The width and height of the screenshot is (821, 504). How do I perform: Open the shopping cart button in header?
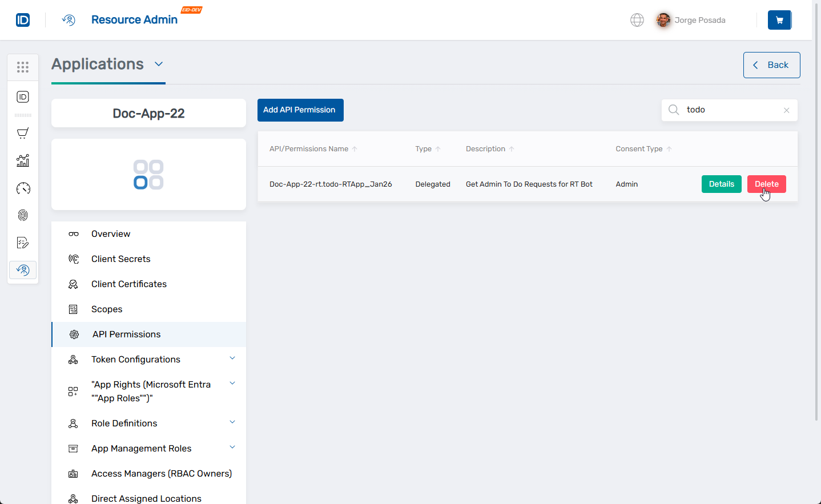tap(779, 20)
